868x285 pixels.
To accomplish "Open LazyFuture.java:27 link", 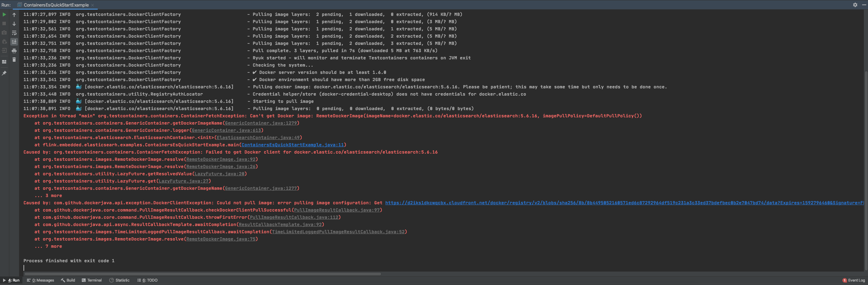I will click(184, 181).
